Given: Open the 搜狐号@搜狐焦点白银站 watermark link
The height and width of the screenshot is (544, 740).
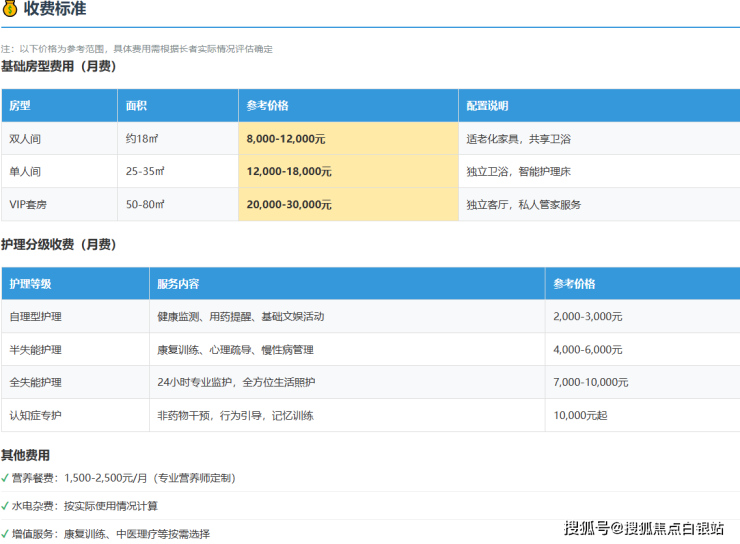Looking at the screenshot, I should coord(643,528).
